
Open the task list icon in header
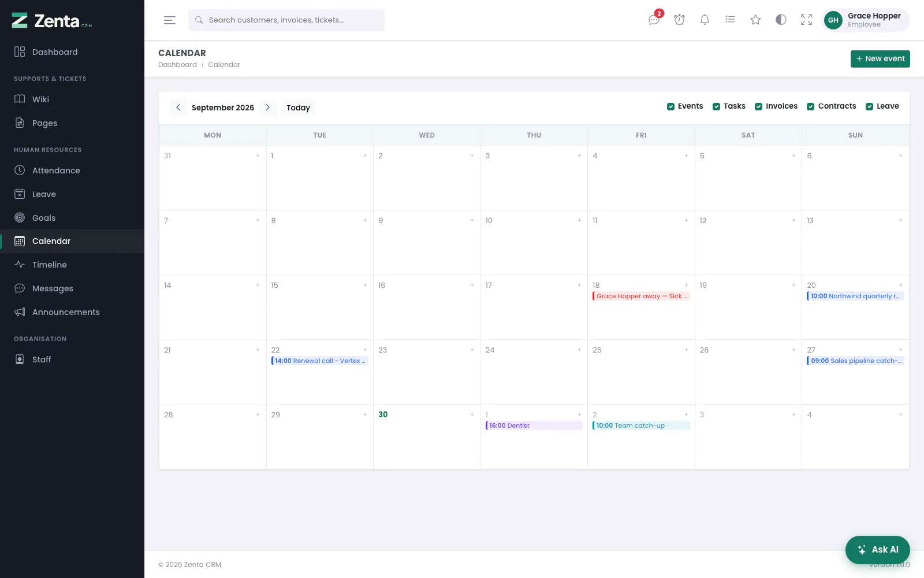click(x=730, y=20)
